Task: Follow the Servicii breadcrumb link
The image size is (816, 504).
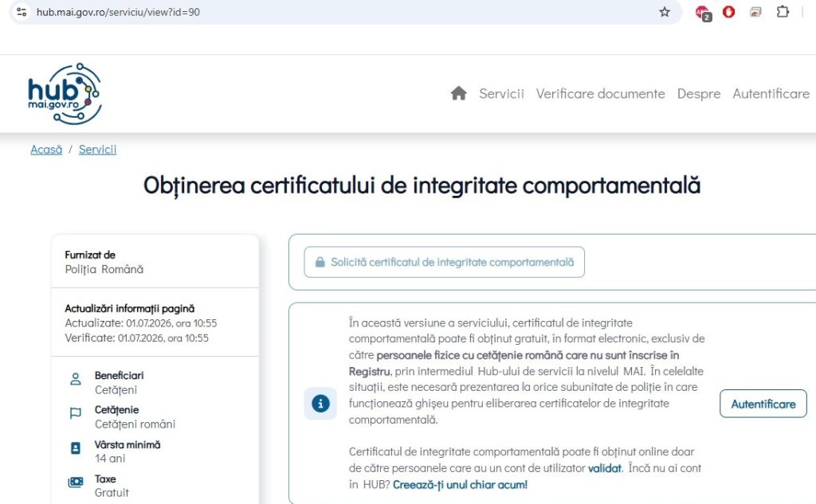Action: 98,150
